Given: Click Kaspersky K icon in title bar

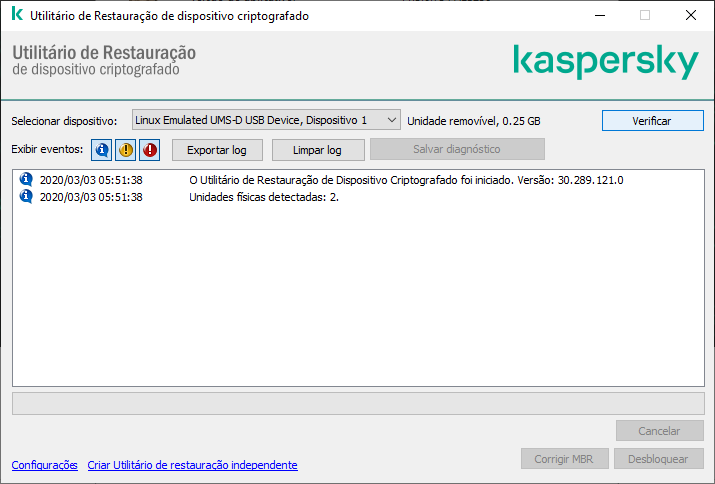Looking at the screenshot, I should point(17,14).
